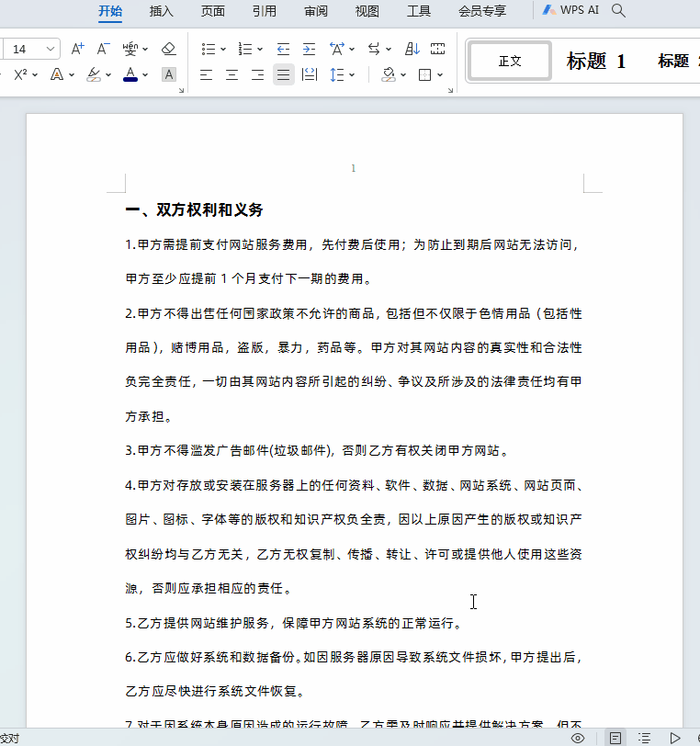Open search with the magnifier icon
Viewport: 700px width, 746px height.
click(619, 11)
